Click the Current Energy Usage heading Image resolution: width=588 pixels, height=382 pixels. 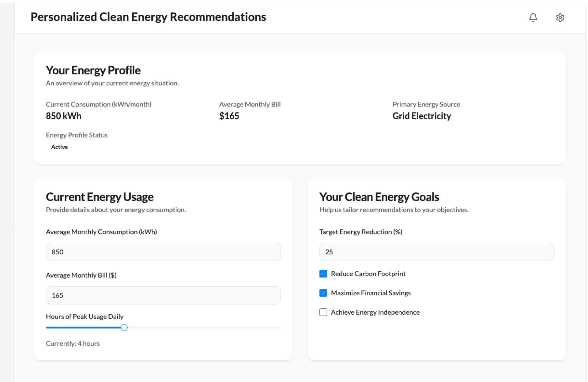click(100, 197)
